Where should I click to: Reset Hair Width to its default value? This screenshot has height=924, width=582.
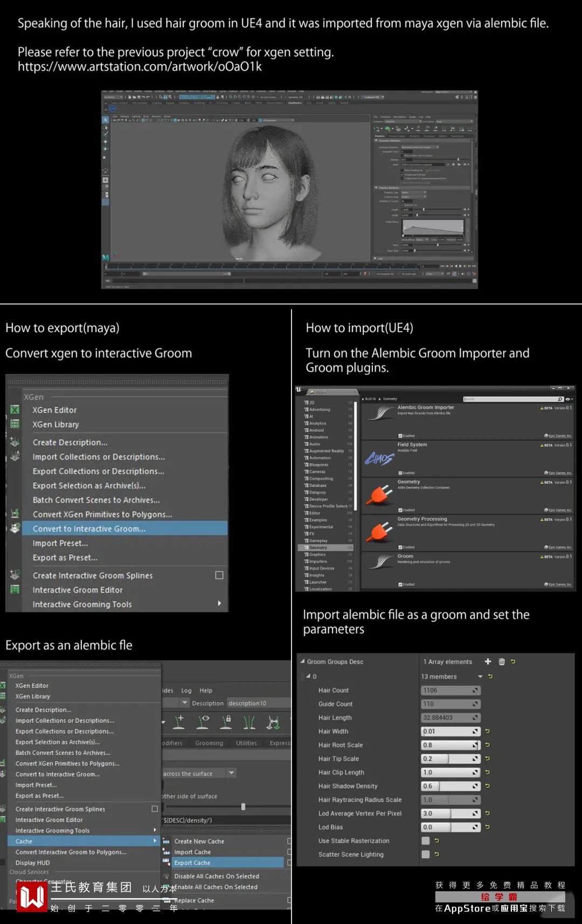(488, 731)
